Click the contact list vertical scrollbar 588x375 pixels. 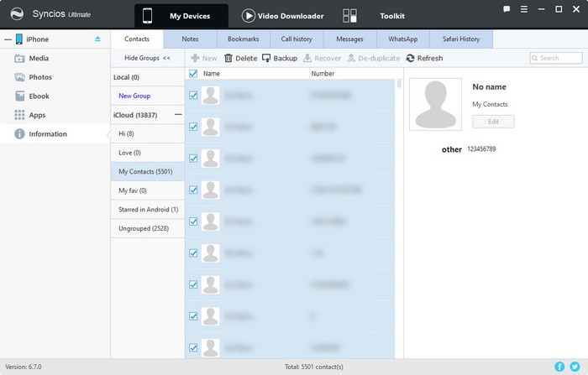(399, 83)
